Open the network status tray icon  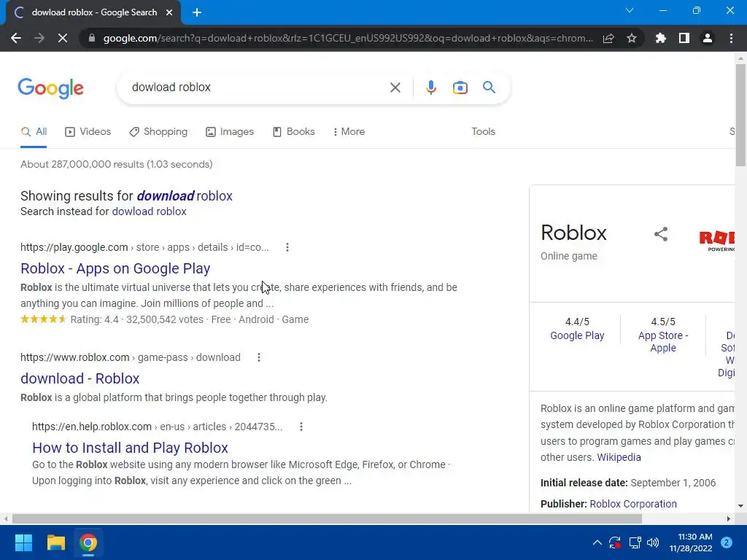point(635,542)
